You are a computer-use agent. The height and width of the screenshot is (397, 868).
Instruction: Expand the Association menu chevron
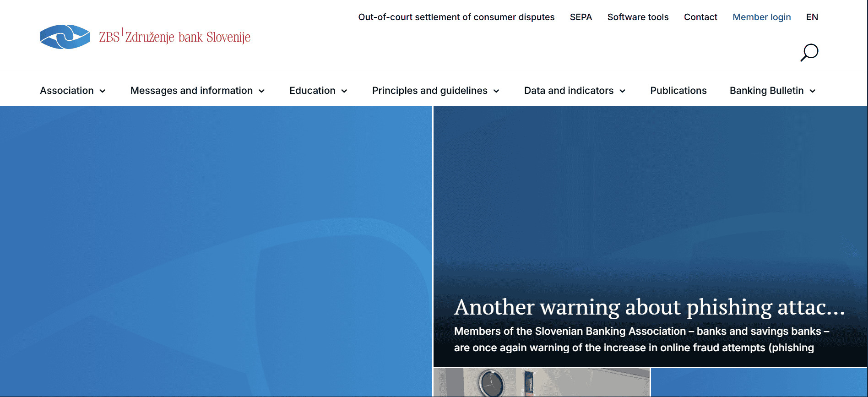(x=103, y=91)
